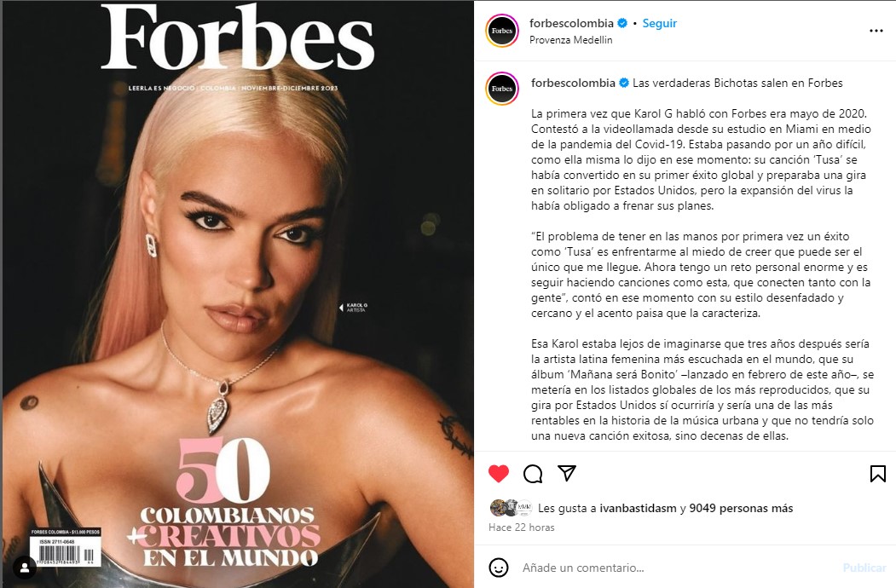The image size is (896, 588).
Task: Click the Publicar comment button
Action: click(864, 568)
